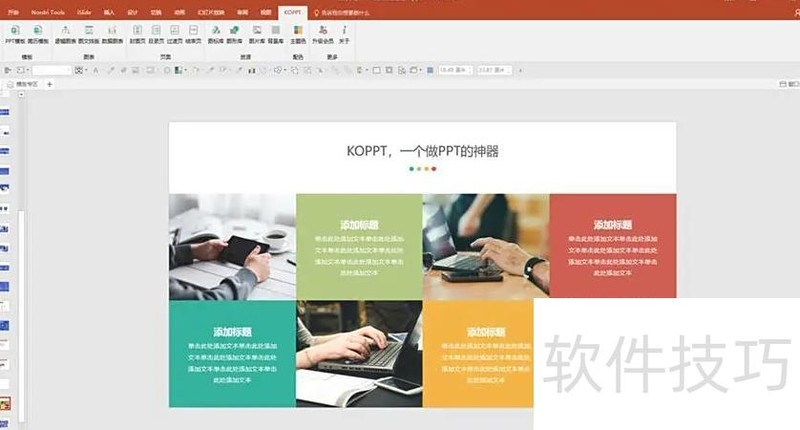Add a 结束页 ending page
The image size is (800, 430).
pos(193,34)
